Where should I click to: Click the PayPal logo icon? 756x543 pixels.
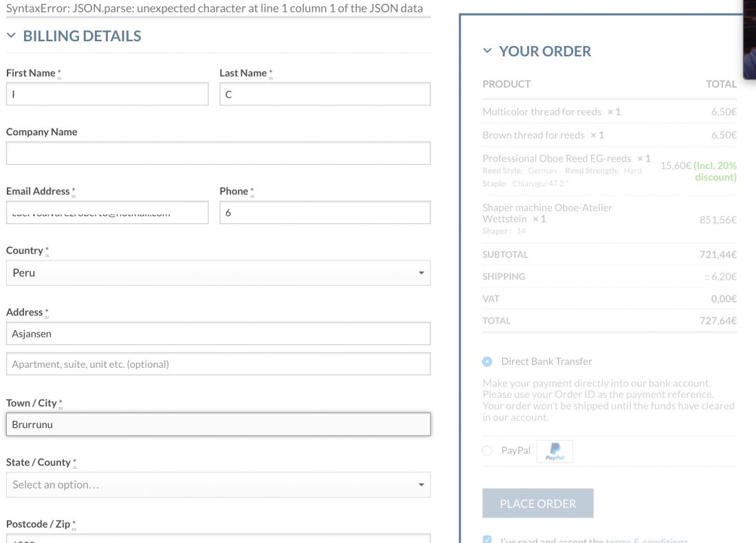555,452
